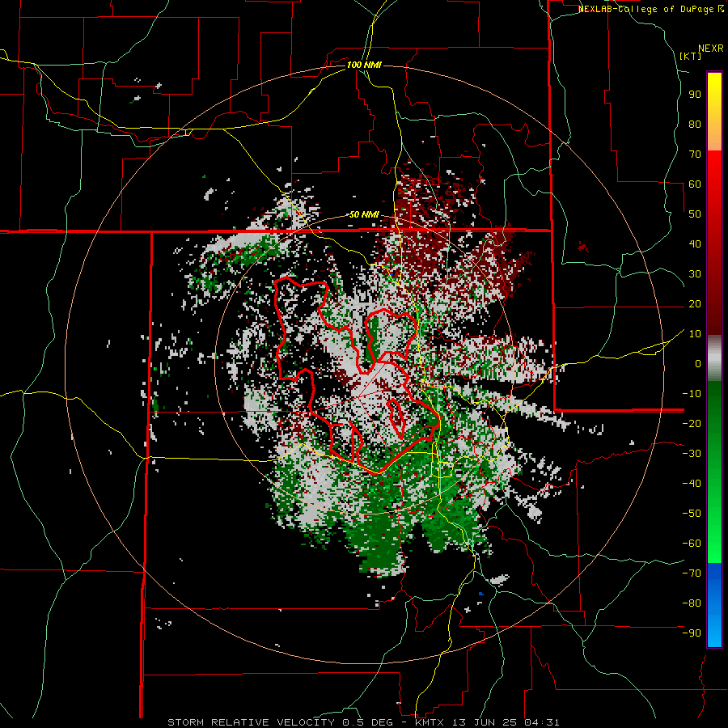This screenshot has width=728, height=728.
Task: Click the STORM RELATIVE VELOCITY caption text
Action: [251, 722]
